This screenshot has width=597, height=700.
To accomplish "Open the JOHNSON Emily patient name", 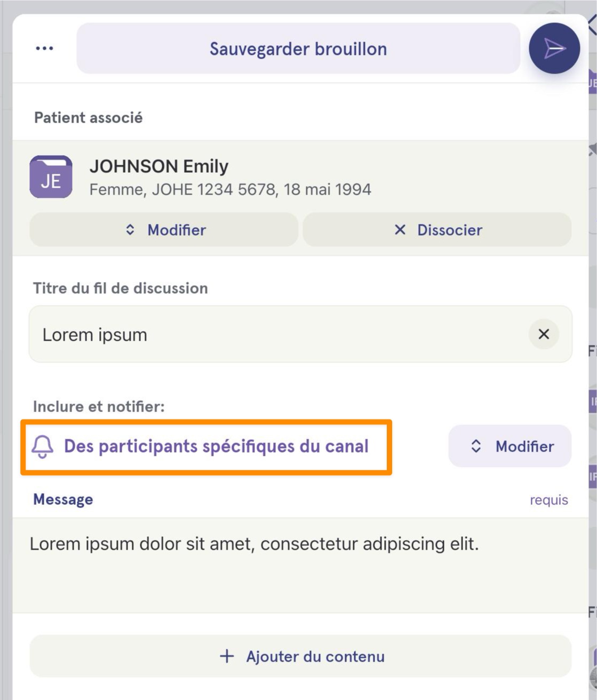I will [159, 166].
